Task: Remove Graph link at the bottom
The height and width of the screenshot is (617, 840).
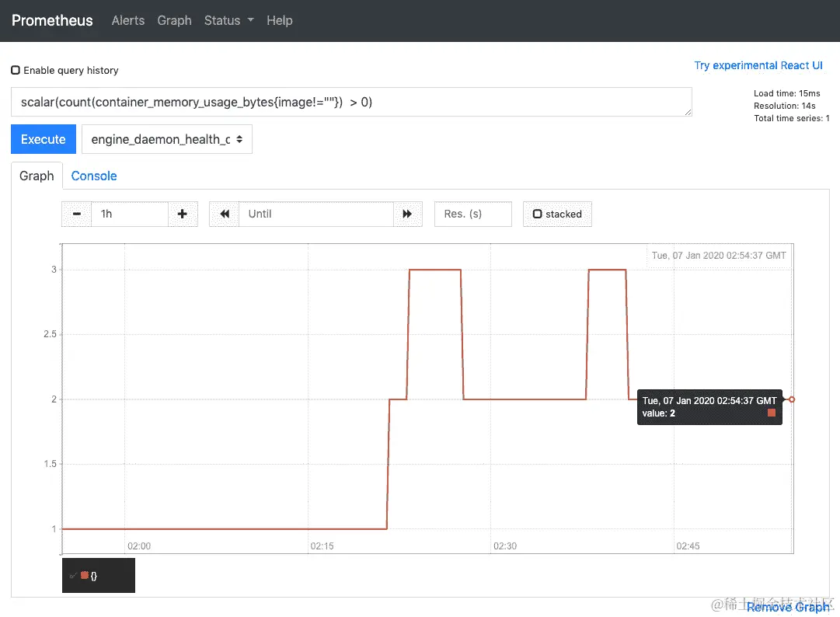Action: (787, 607)
